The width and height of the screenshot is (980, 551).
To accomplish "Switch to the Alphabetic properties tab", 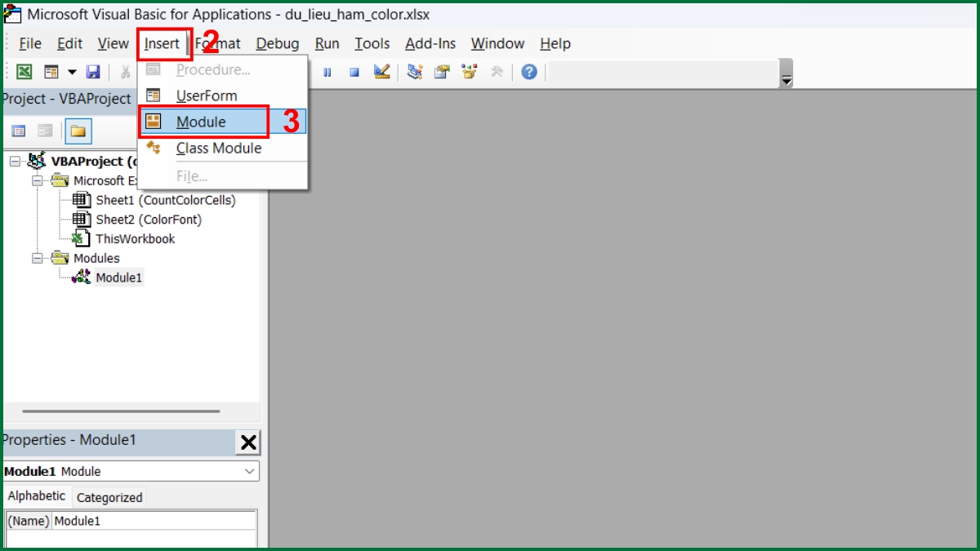I will pyautogui.click(x=36, y=495).
